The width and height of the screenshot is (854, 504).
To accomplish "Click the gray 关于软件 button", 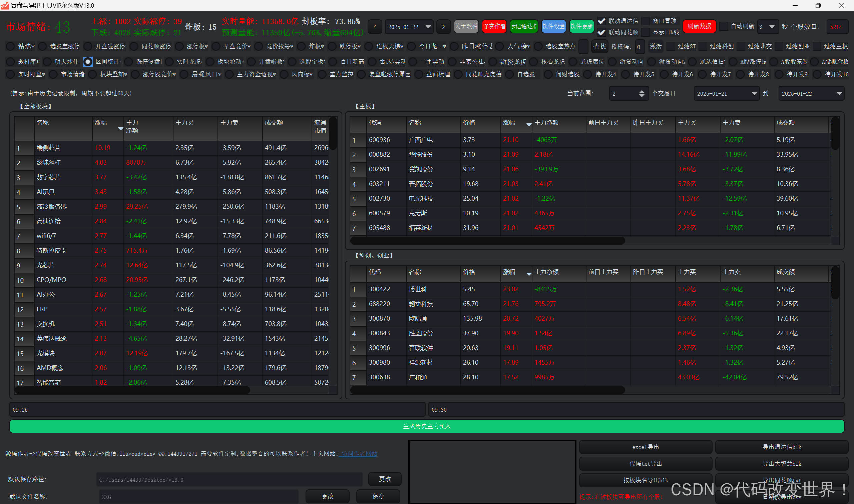I will pyautogui.click(x=466, y=26).
